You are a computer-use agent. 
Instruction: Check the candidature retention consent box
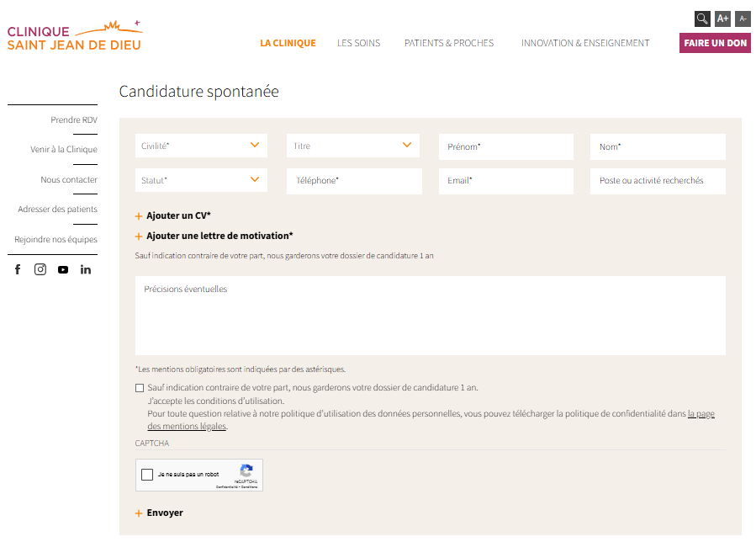point(138,388)
